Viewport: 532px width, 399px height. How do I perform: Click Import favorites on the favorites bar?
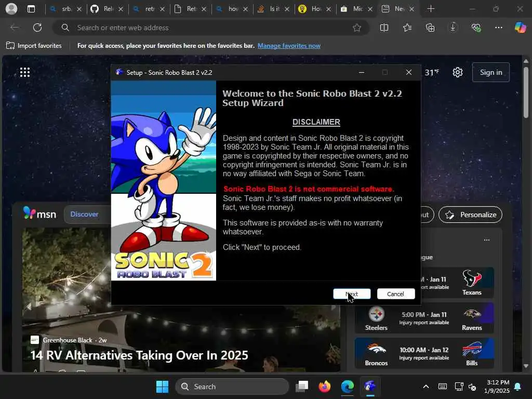click(x=34, y=46)
